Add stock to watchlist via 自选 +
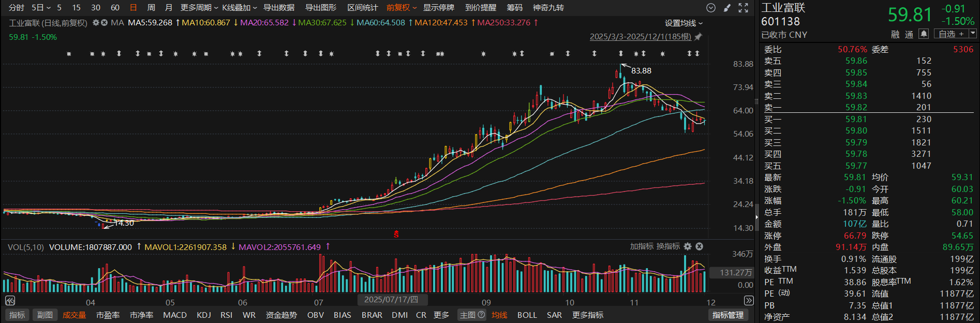The width and height of the screenshot is (980, 323). [951, 34]
